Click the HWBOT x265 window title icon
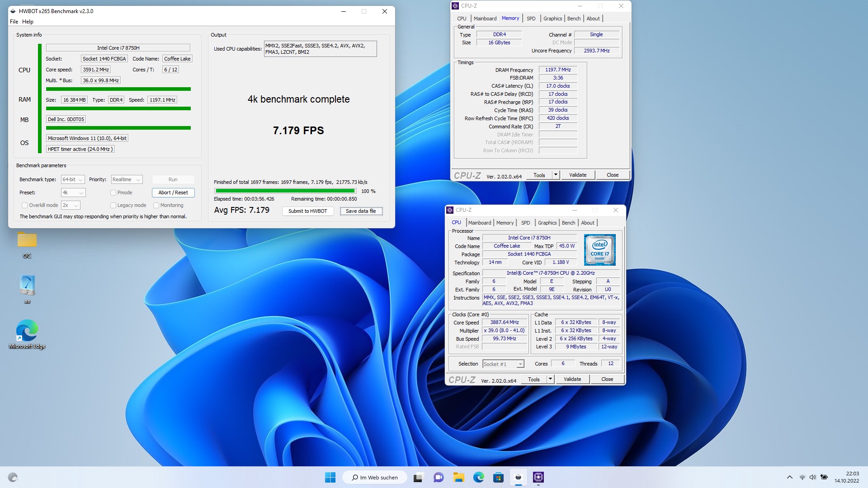Viewport: 868px width, 488px height. [x=13, y=11]
